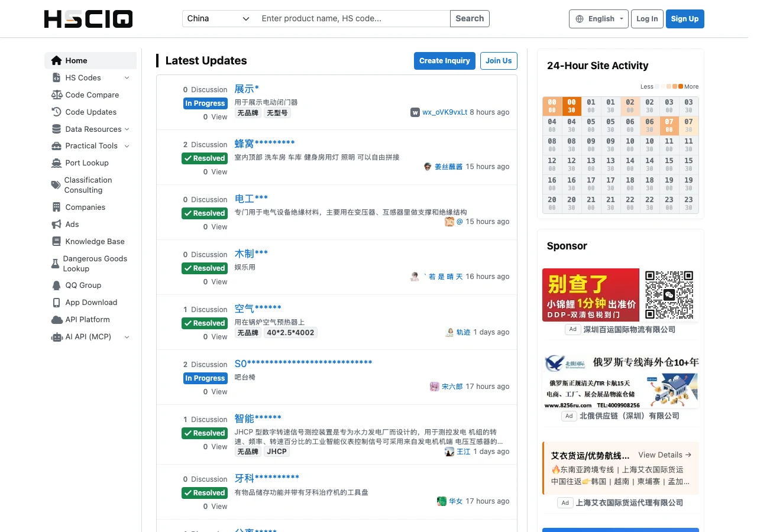The width and height of the screenshot is (757, 532).
Task: Click the AI API (MCP) robot icon
Action: click(57, 337)
